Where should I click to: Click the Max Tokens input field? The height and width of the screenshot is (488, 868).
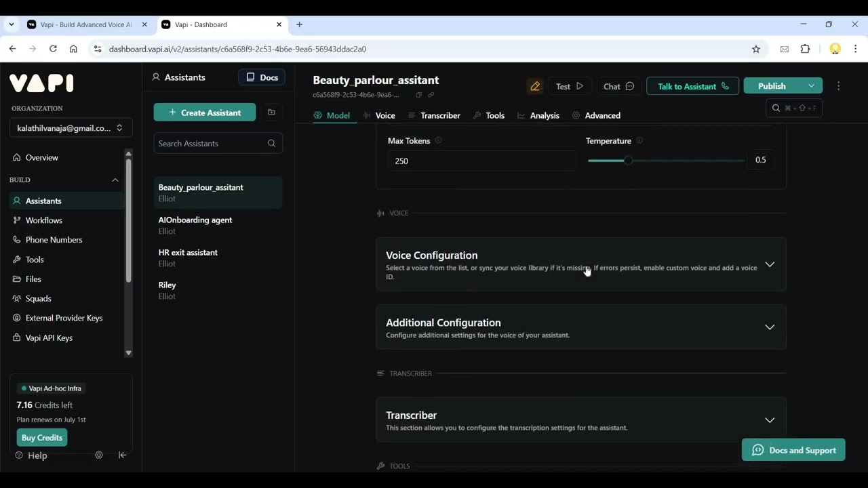481,161
